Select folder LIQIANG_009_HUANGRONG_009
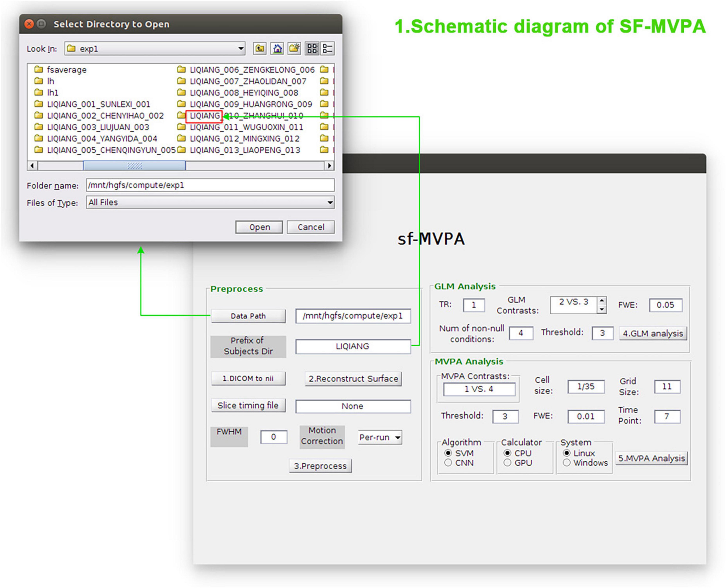The width and height of the screenshot is (726, 588). click(x=245, y=104)
